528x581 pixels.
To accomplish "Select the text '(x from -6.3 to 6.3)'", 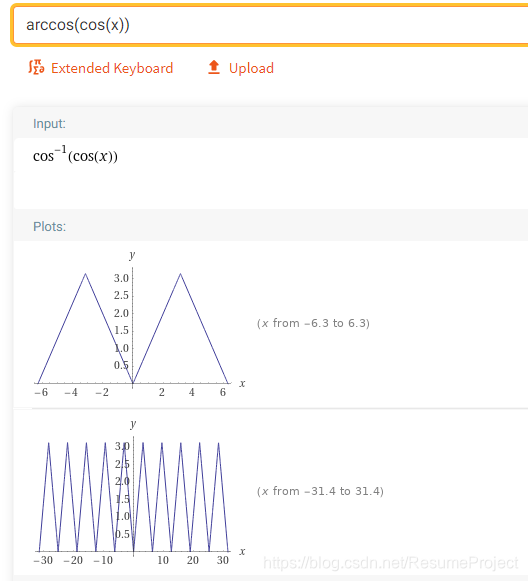I will 313,323.
